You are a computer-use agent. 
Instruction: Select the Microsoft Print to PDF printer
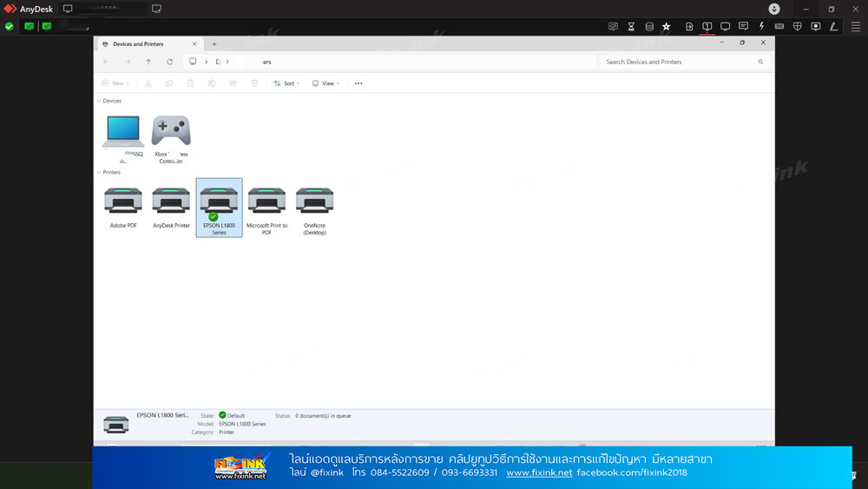266,209
